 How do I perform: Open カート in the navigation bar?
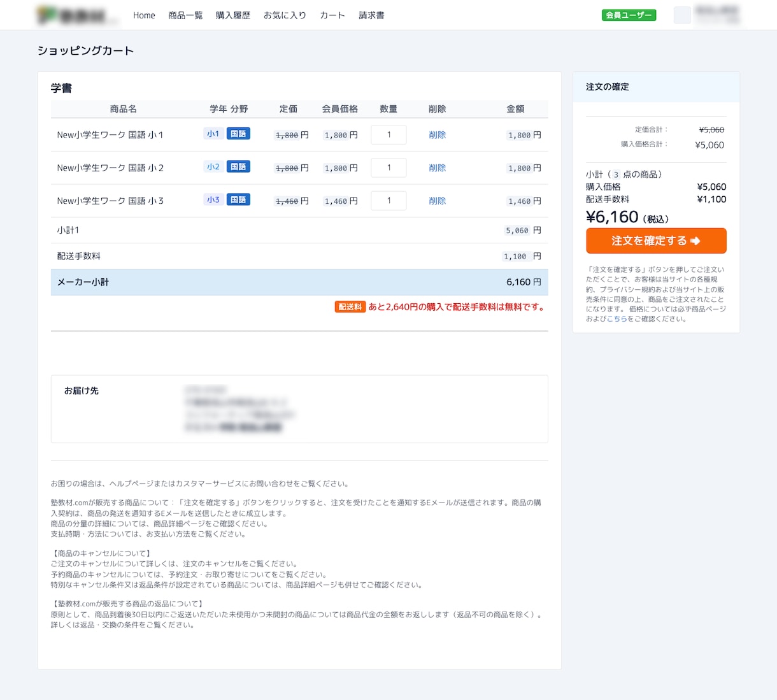tap(332, 15)
